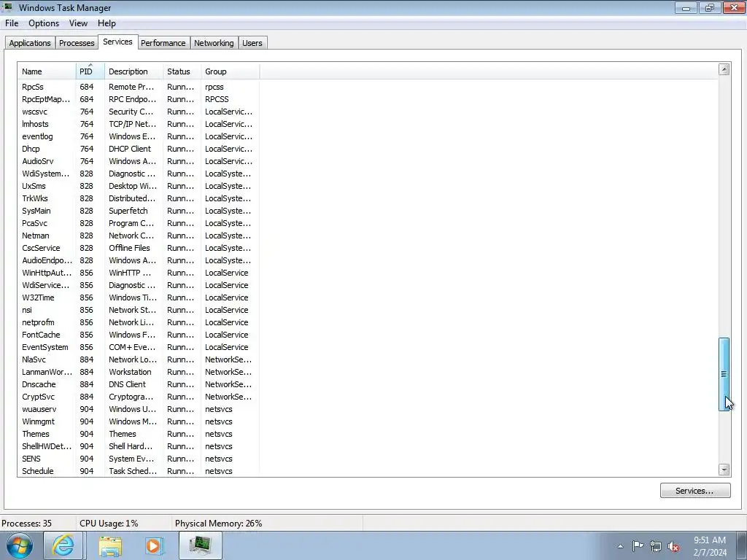Click the Task Manager title bar icon

point(8,7)
